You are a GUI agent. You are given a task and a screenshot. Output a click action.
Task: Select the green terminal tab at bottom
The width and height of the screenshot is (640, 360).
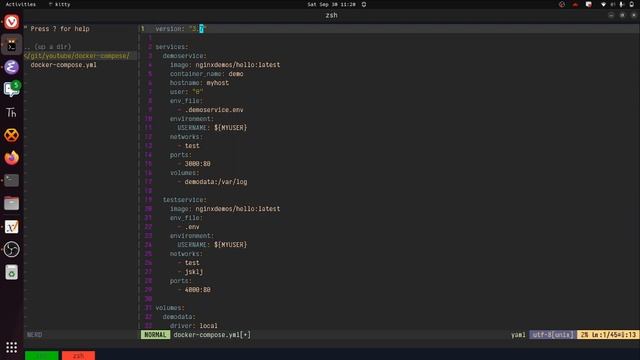point(42,356)
